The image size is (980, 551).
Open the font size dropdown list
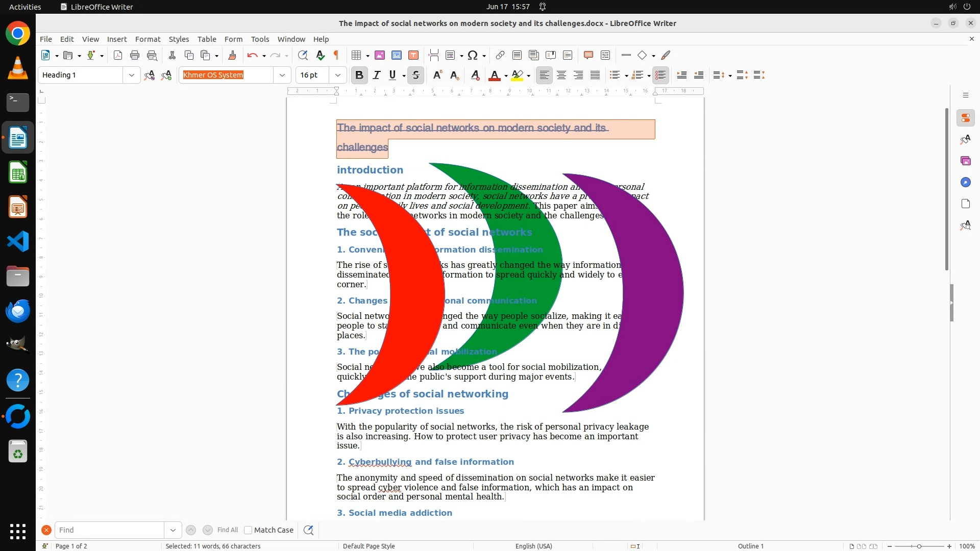tap(337, 75)
